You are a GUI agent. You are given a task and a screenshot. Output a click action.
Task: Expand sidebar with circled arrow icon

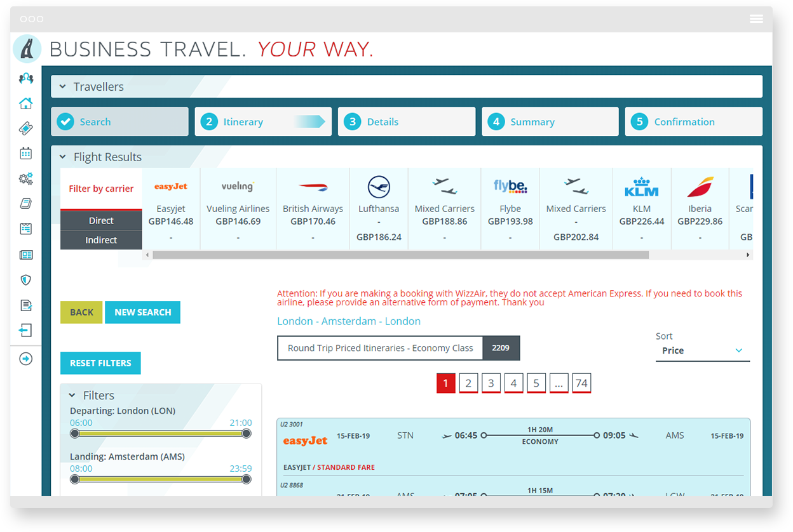tap(25, 359)
